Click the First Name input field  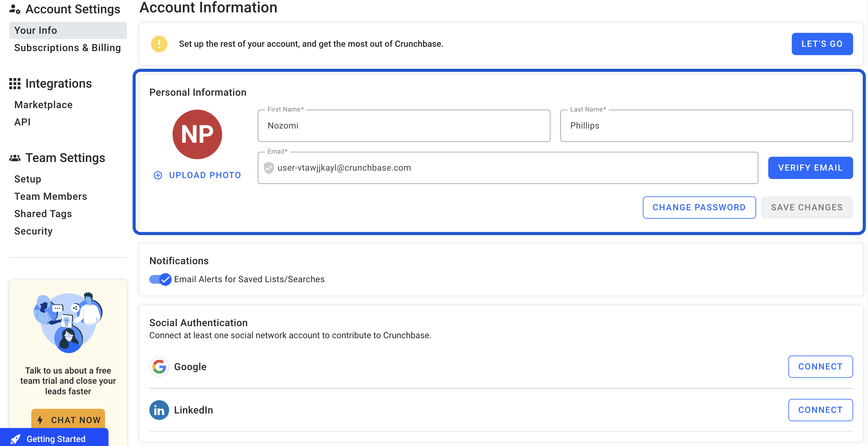click(x=404, y=126)
